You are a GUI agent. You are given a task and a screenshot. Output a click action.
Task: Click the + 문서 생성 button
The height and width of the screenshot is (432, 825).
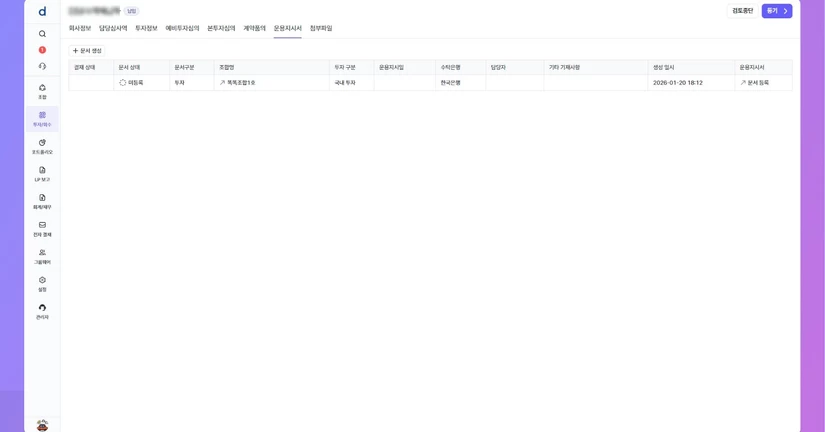(x=87, y=51)
